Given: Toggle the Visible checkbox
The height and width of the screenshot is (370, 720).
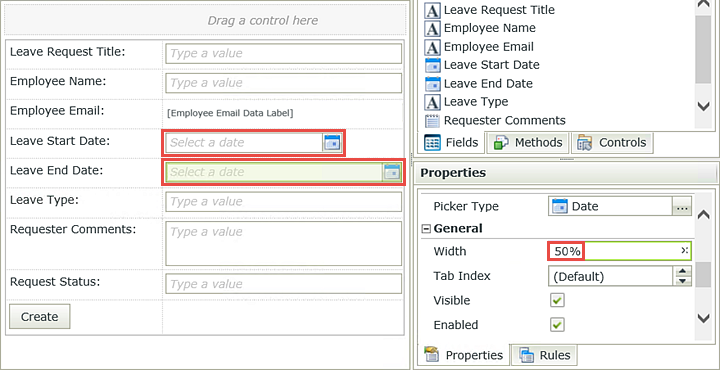Looking at the screenshot, I should pos(557,301).
